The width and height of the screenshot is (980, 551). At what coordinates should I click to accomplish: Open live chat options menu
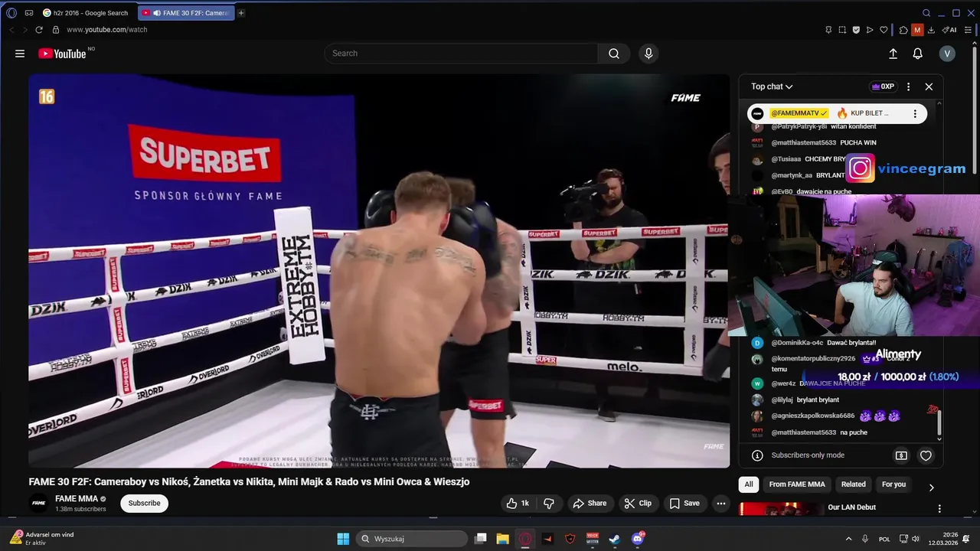(908, 86)
